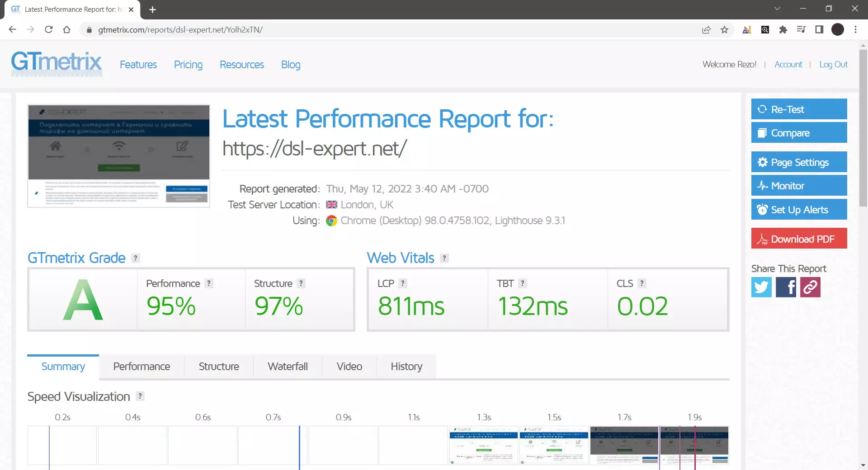The height and width of the screenshot is (470, 868).
Task: Copy the report link via chain icon
Action: click(810, 287)
